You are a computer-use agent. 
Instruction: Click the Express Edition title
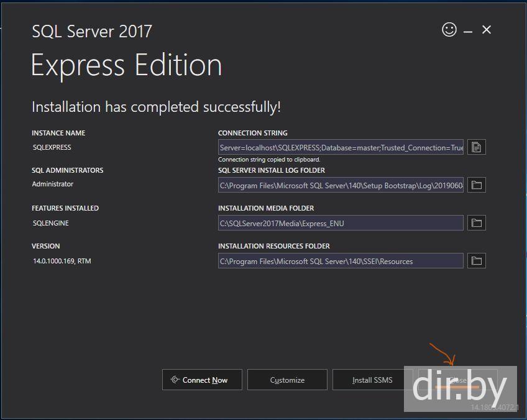click(126, 65)
